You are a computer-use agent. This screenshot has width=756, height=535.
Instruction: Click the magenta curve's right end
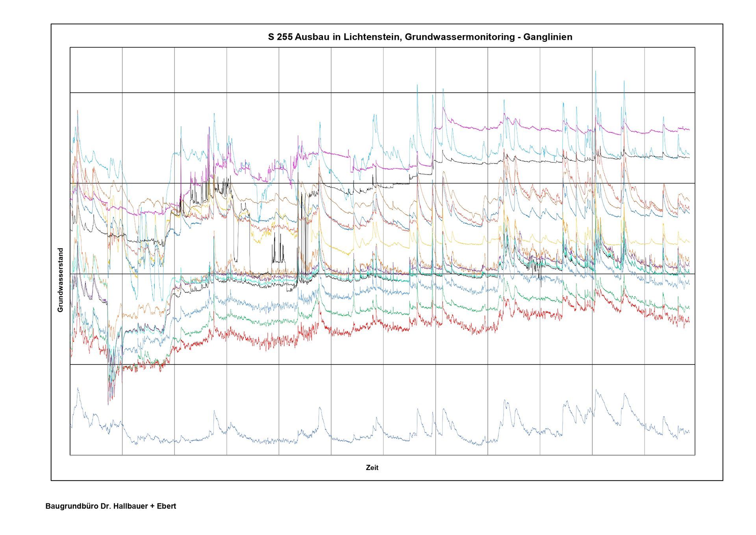point(689,129)
